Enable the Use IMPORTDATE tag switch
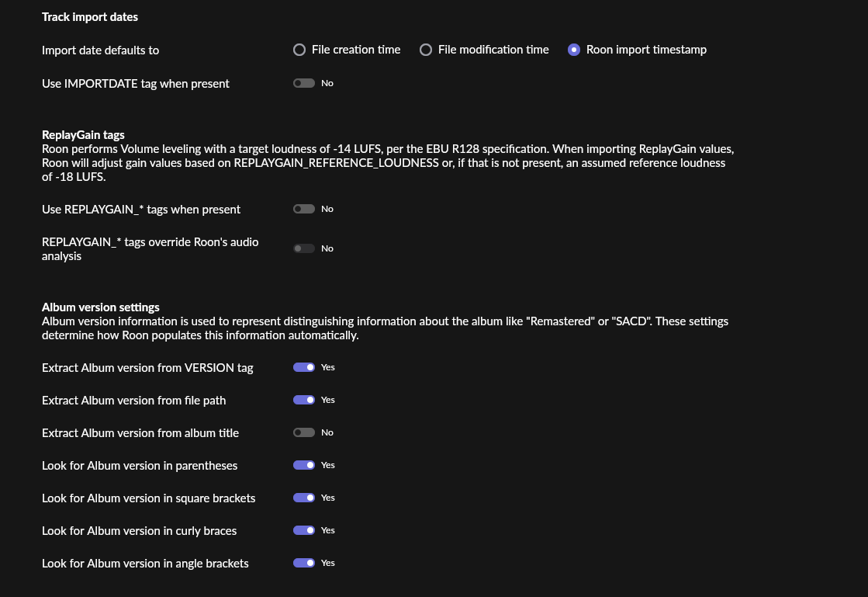The image size is (868, 597). pos(304,83)
